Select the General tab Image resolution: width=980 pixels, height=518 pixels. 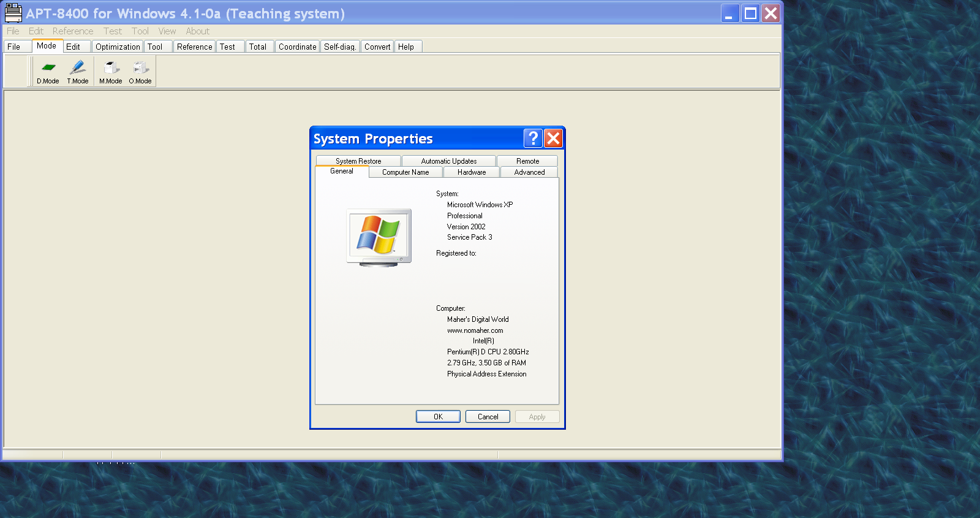[x=342, y=172]
